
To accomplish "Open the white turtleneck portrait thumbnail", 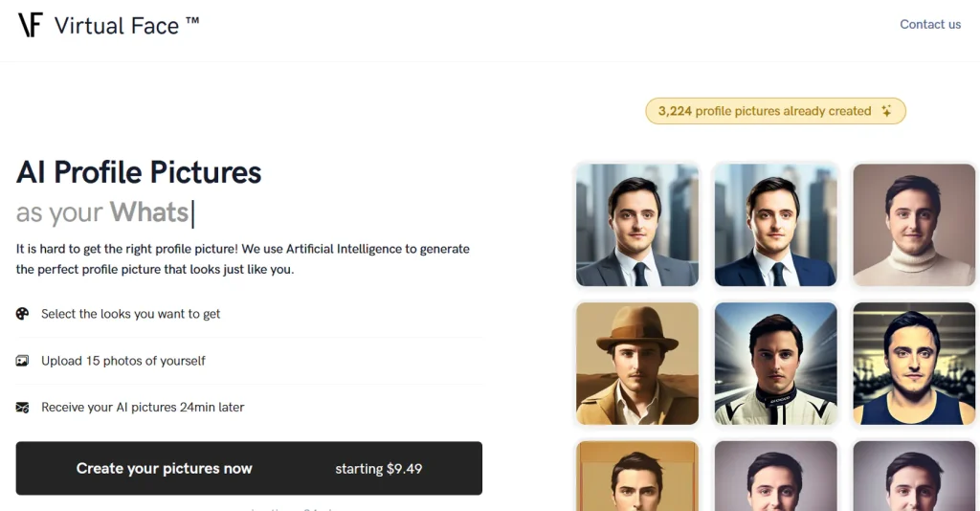I will coord(914,225).
